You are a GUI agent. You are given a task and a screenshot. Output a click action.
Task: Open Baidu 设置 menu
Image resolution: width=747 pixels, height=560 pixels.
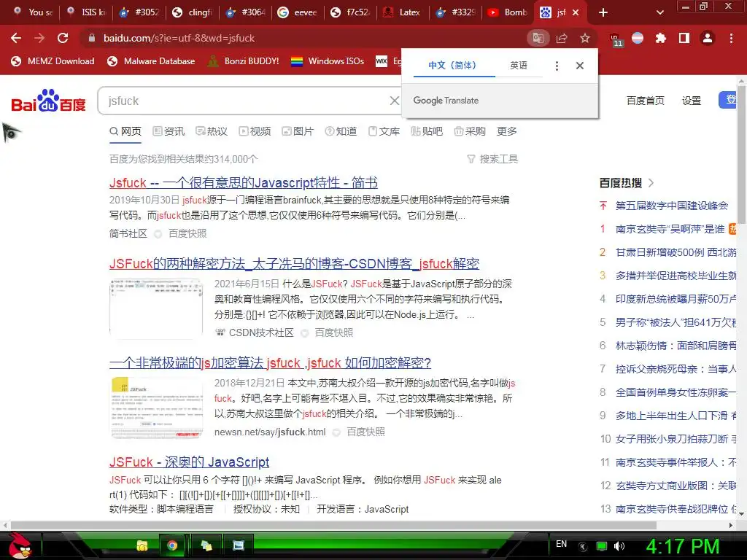point(692,101)
